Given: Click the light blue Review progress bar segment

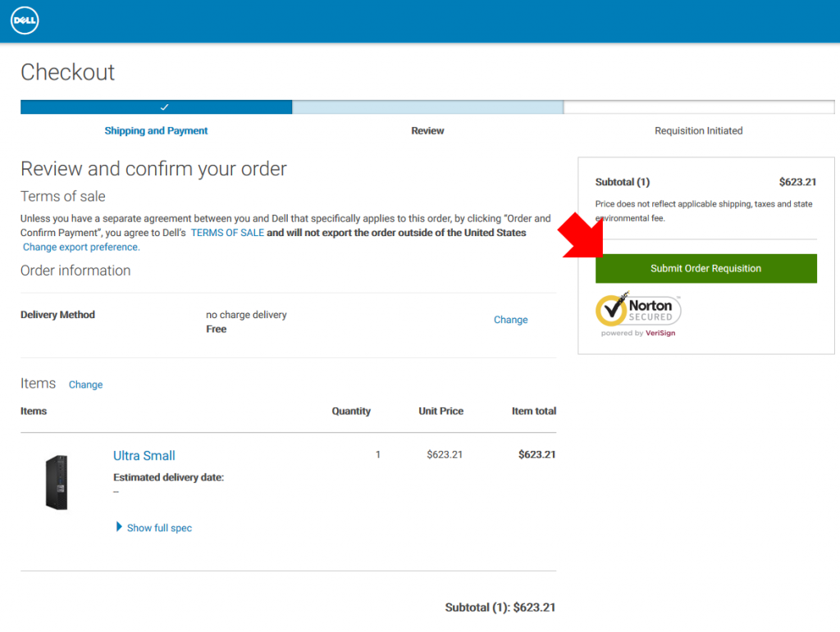Looking at the screenshot, I should click(427, 107).
